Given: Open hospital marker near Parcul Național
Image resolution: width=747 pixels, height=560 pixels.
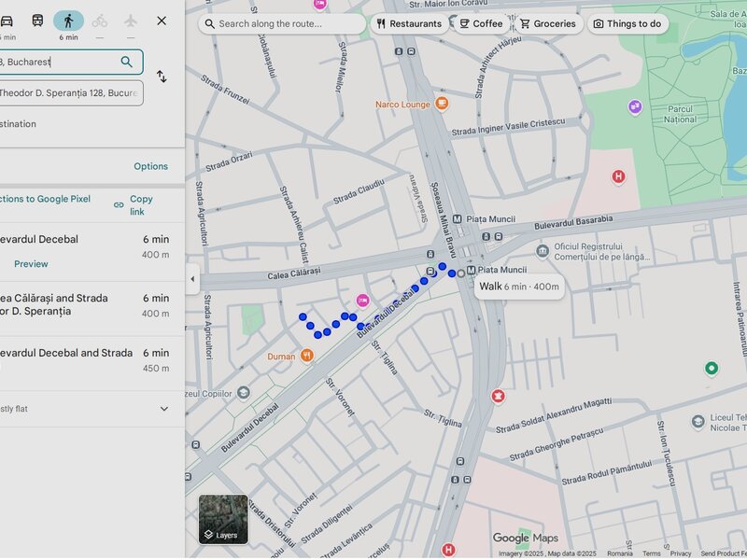Looking at the screenshot, I should click(618, 177).
